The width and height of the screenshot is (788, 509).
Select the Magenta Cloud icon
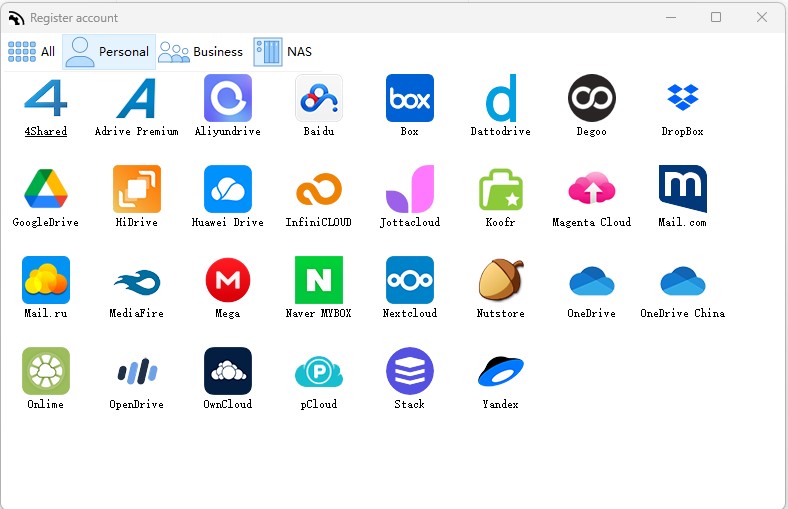coord(592,189)
